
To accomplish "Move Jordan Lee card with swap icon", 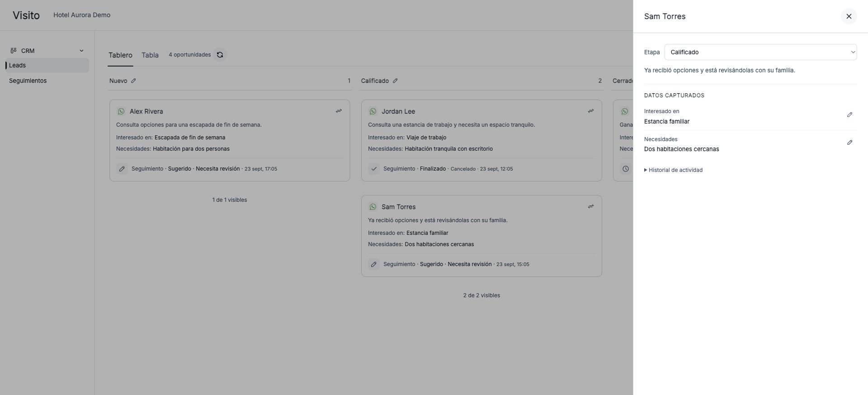I will [590, 111].
